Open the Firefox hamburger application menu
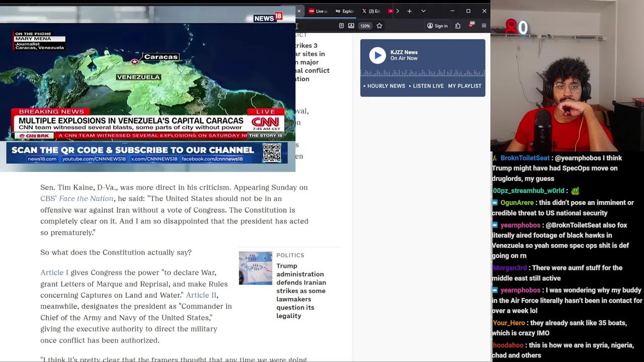644x362 pixels. tap(484, 26)
